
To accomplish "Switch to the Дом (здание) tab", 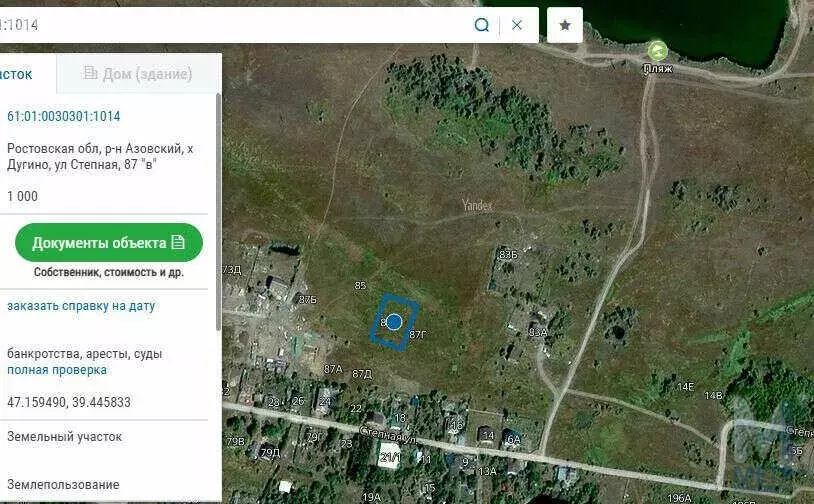I will click(138, 74).
